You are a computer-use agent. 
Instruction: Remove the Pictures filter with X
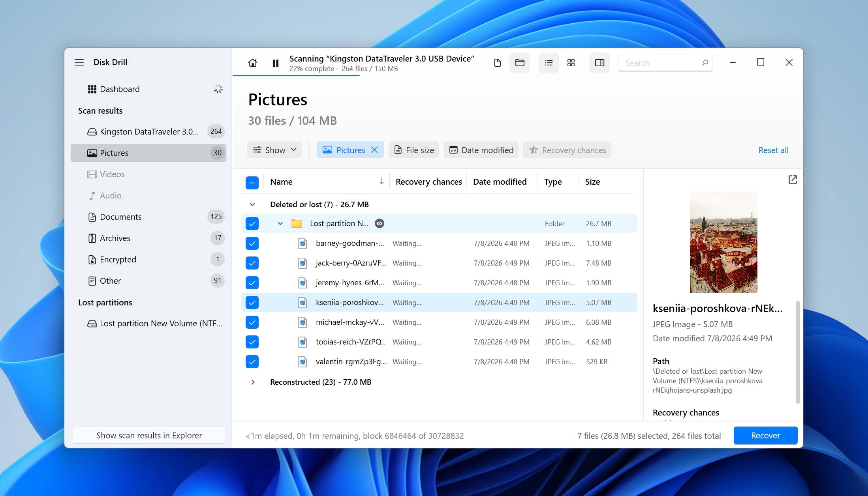(374, 150)
